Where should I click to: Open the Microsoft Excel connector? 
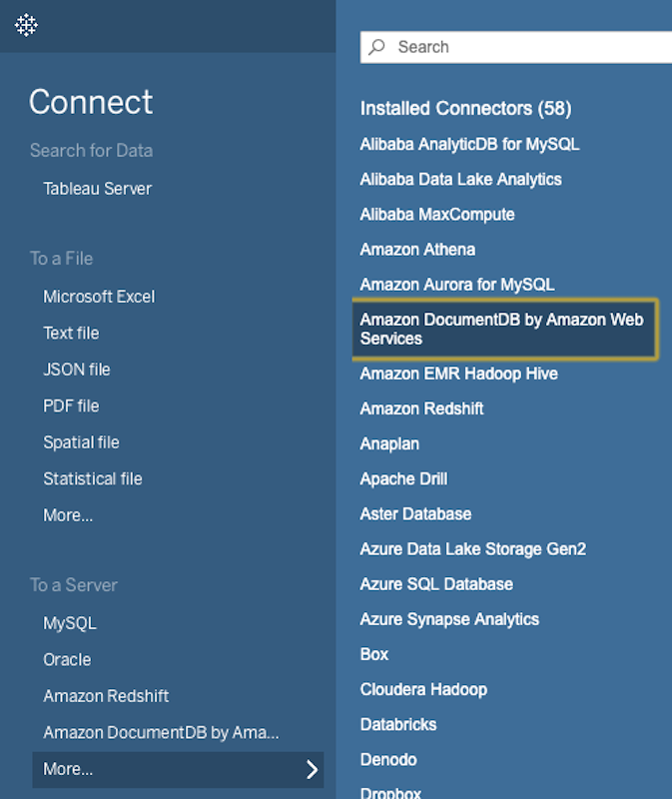pyautogui.click(x=98, y=296)
